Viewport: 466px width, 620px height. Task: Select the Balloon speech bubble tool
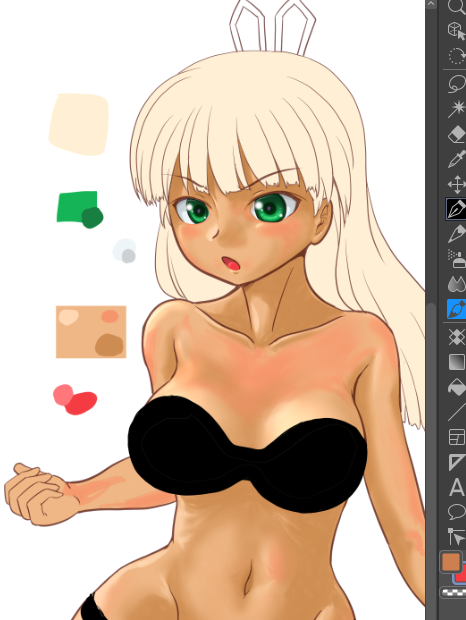pos(457,512)
